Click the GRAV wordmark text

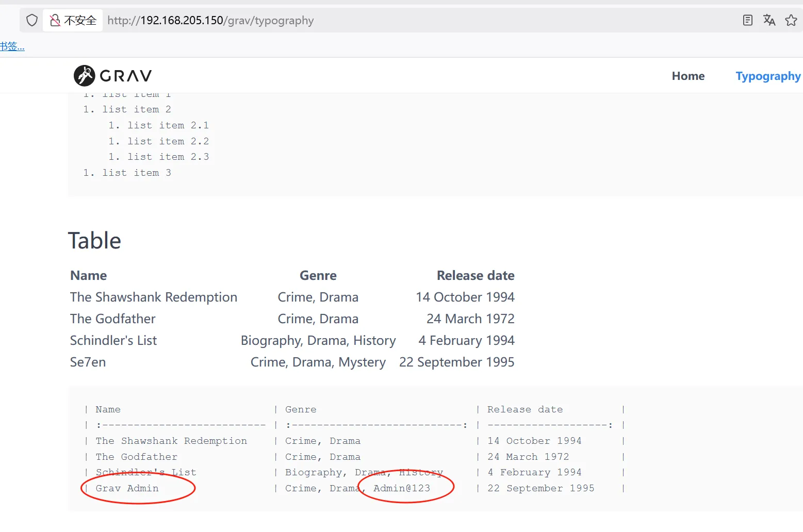pos(126,76)
